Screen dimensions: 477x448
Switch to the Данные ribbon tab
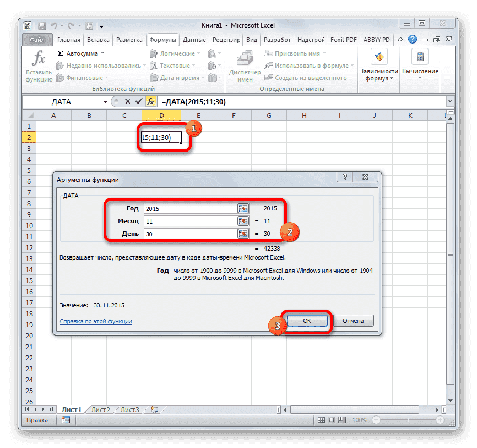pyautogui.click(x=196, y=40)
